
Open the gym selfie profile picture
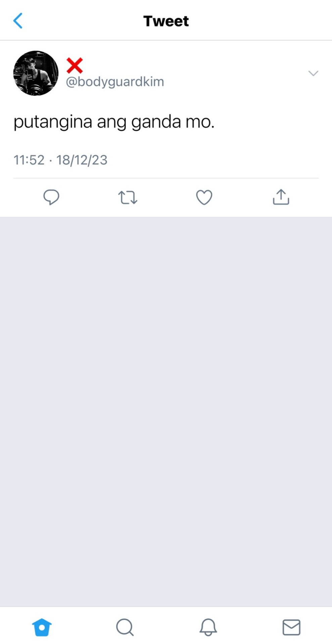pyautogui.click(x=36, y=73)
